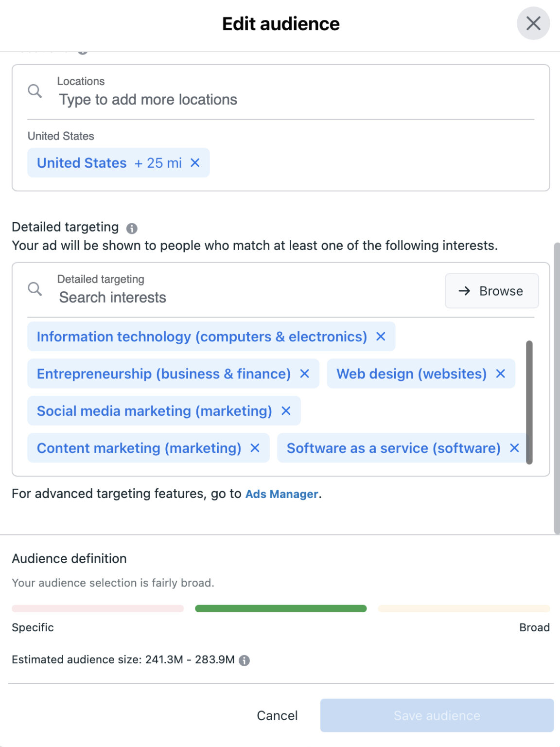
Task: Click the interests search magnifier icon
Action: [x=34, y=289]
